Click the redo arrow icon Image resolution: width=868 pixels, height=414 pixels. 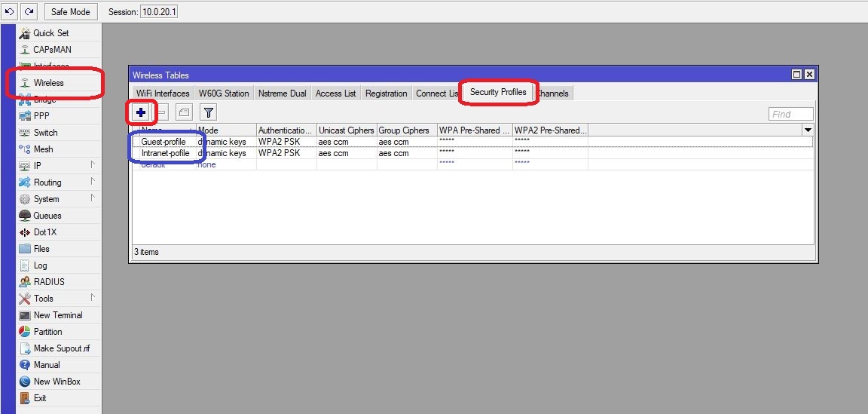coord(29,11)
